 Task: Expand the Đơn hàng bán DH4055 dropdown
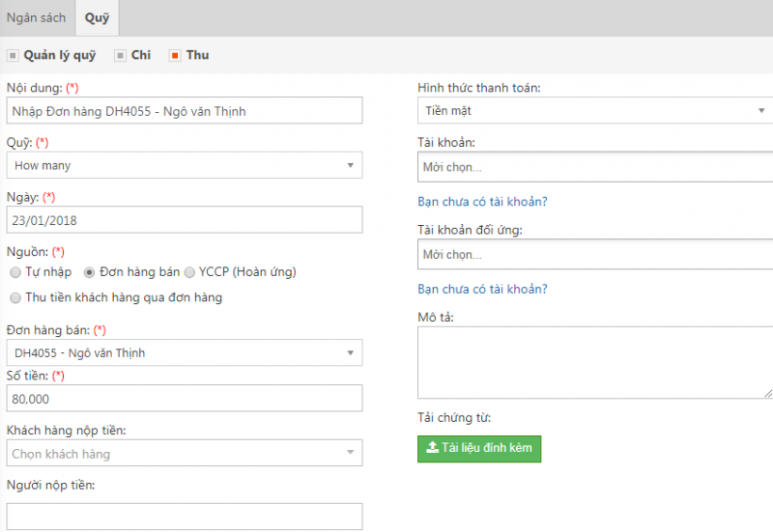click(x=185, y=352)
